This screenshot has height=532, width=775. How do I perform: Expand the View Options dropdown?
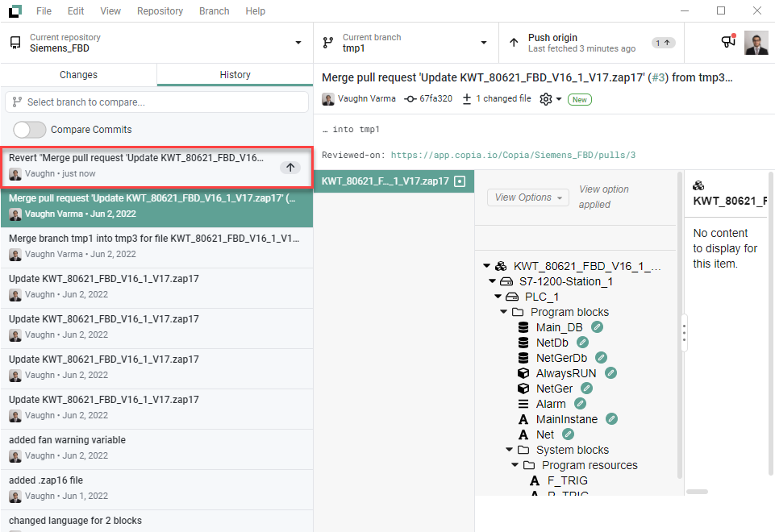[x=527, y=197]
